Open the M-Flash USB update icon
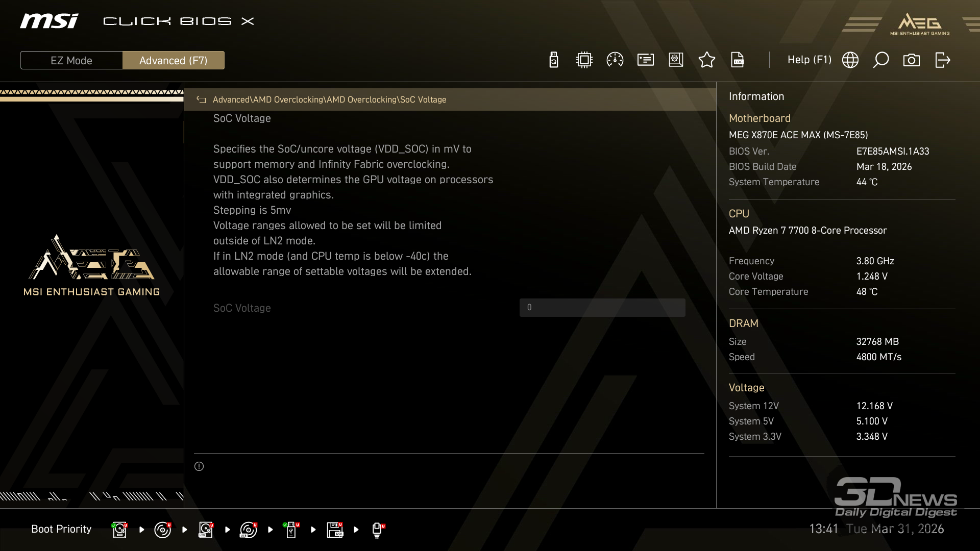This screenshot has height=551, width=980. point(553,60)
